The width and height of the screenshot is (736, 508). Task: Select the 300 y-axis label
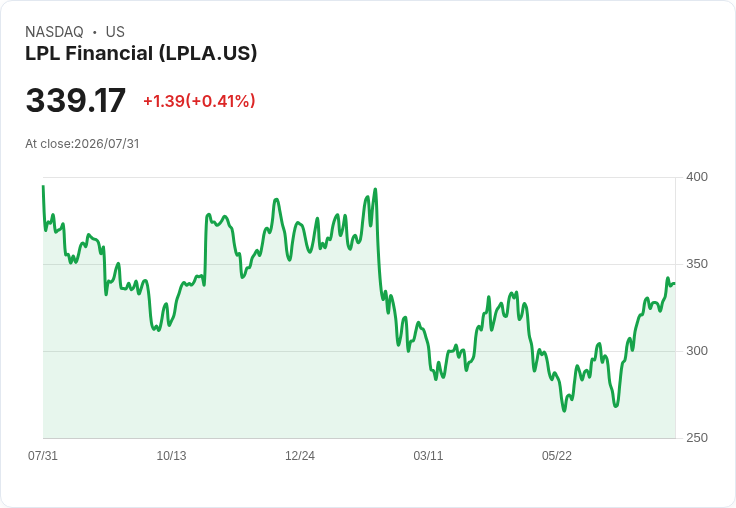click(697, 351)
